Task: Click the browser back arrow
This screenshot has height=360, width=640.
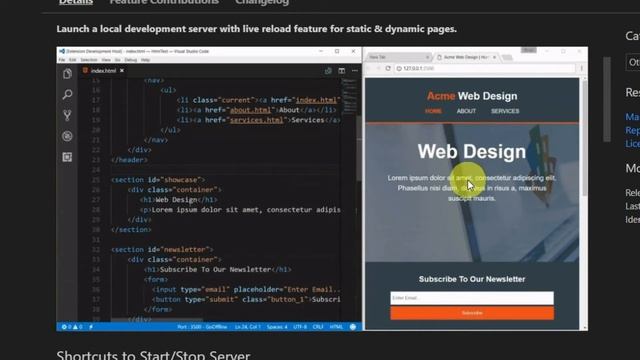Action: pyautogui.click(x=369, y=69)
